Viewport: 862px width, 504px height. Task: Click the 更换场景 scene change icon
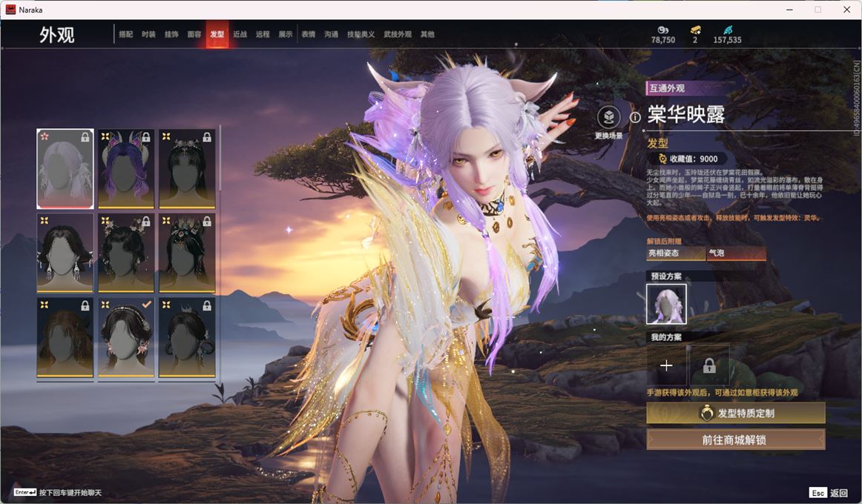pos(608,117)
